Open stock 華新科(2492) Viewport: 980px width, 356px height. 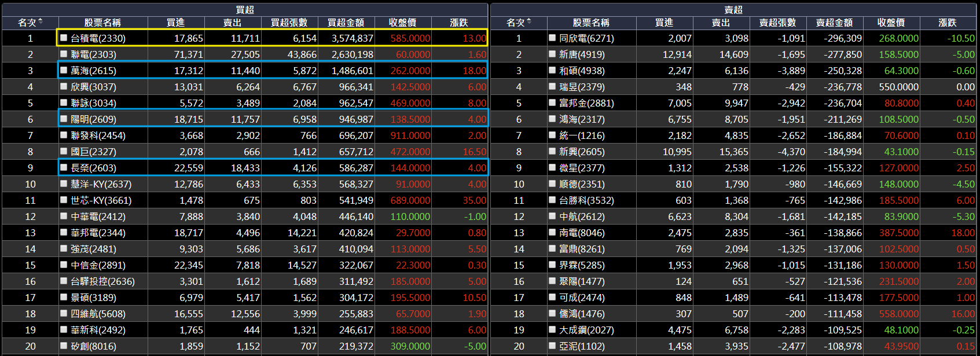[98, 330]
